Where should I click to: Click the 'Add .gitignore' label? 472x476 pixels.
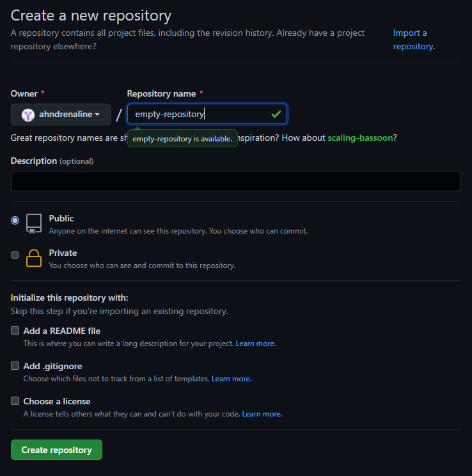(x=52, y=366)
